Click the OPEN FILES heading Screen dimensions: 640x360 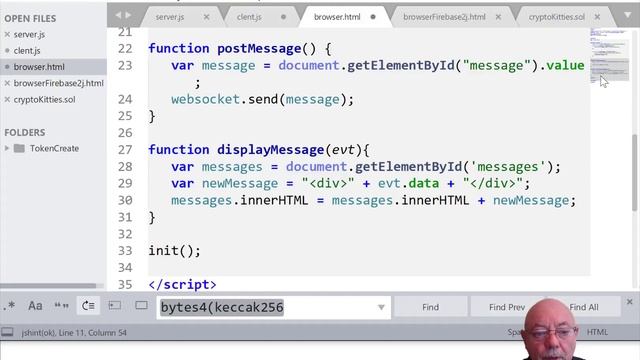(x=30, y=18)
